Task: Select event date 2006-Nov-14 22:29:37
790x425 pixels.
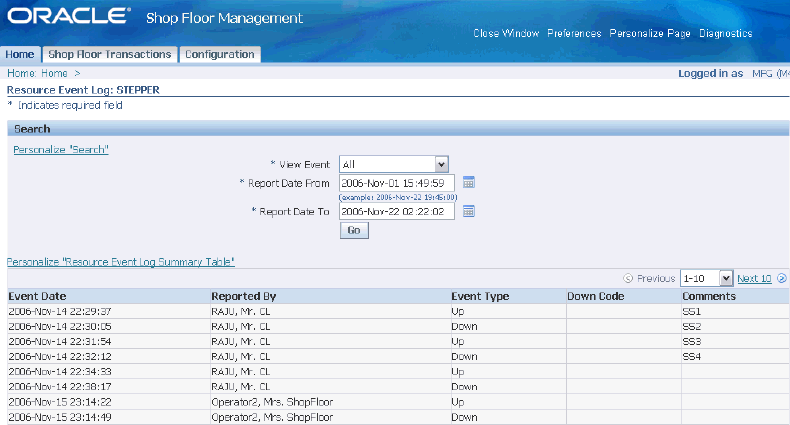Action: [x=60, y=311]
